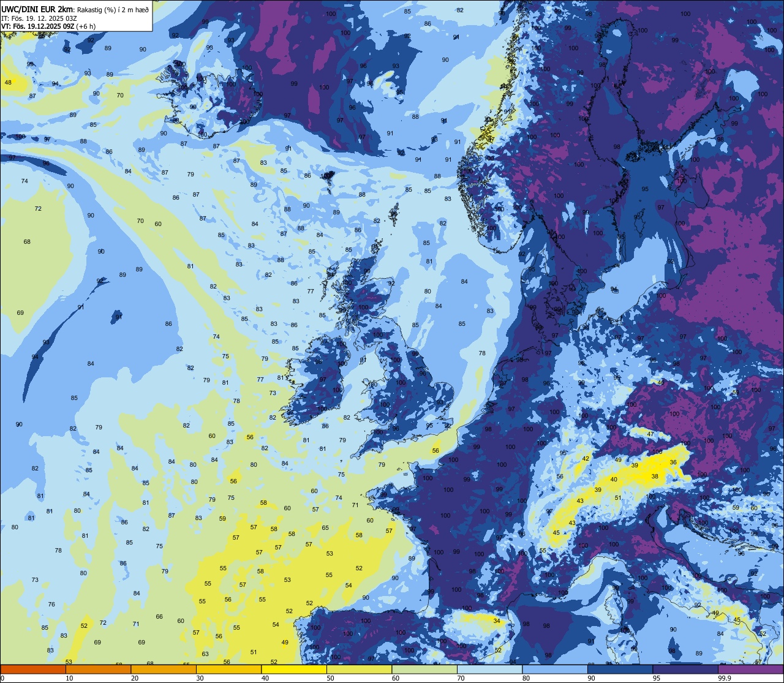Pick the 60–70 legend color segment

pyautogui.click(x=424, y=669)
